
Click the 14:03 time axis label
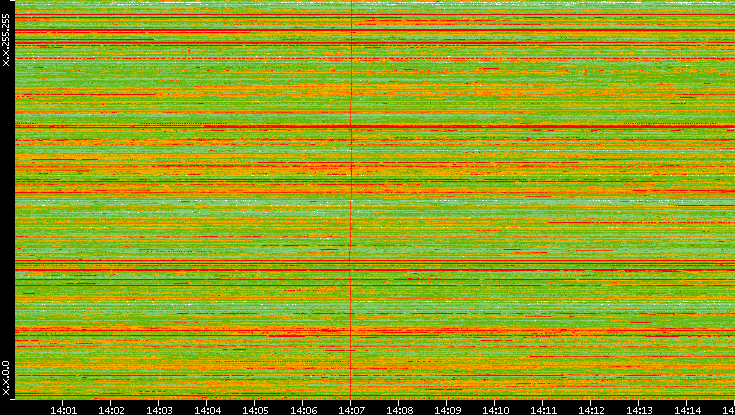point(159,410)
